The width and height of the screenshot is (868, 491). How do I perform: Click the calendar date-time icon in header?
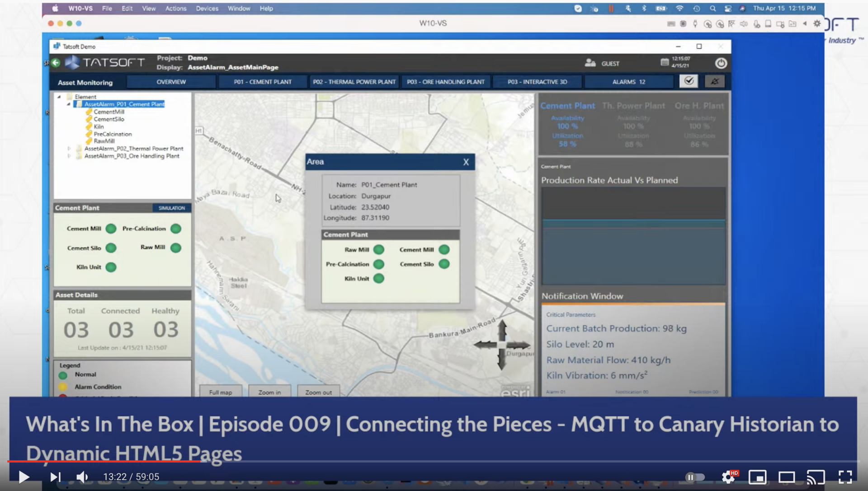(664, 62)
